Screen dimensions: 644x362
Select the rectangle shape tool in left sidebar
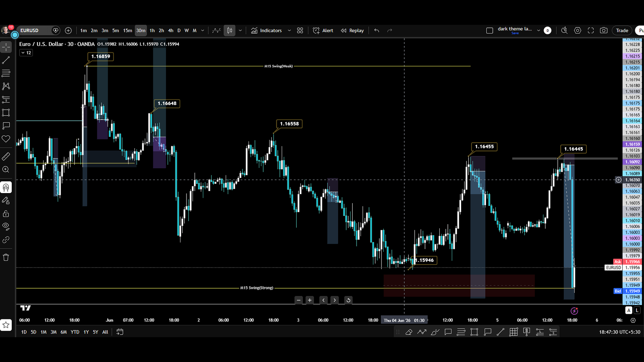click(x=6, y=113)
